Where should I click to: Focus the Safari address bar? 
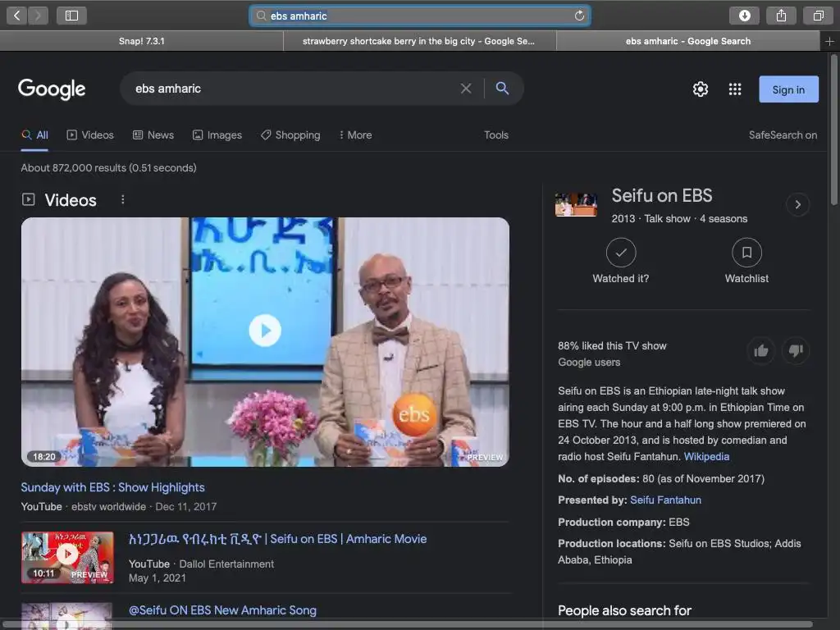click(420, 16)
